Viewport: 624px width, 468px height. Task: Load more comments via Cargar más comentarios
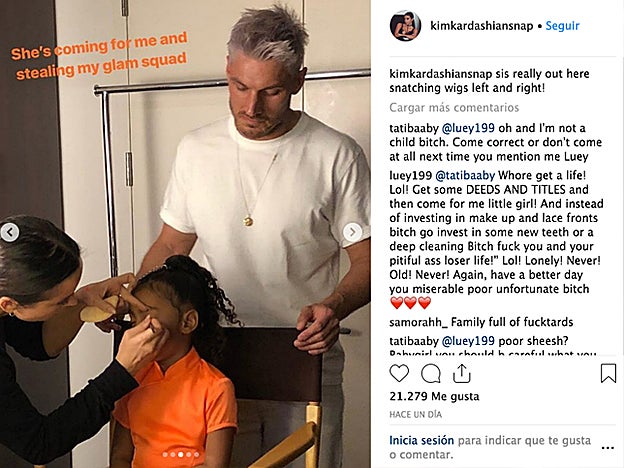point(454,107)
